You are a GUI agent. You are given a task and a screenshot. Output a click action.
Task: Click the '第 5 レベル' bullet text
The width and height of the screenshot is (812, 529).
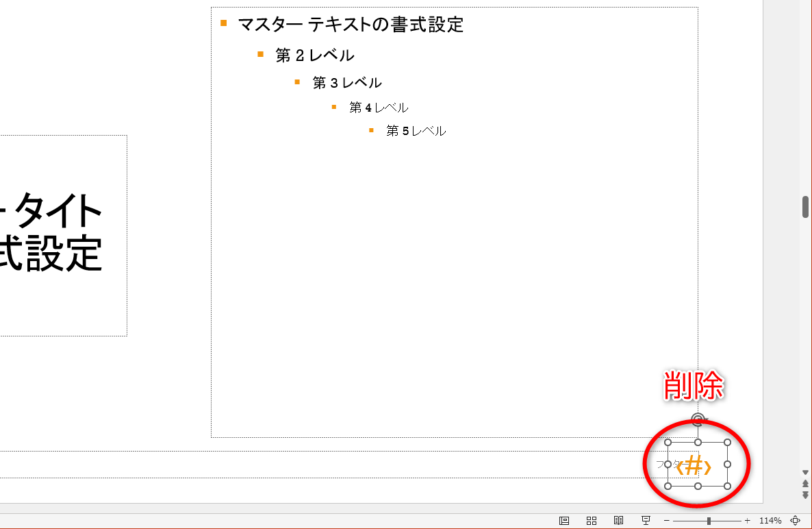click(416, 131)
